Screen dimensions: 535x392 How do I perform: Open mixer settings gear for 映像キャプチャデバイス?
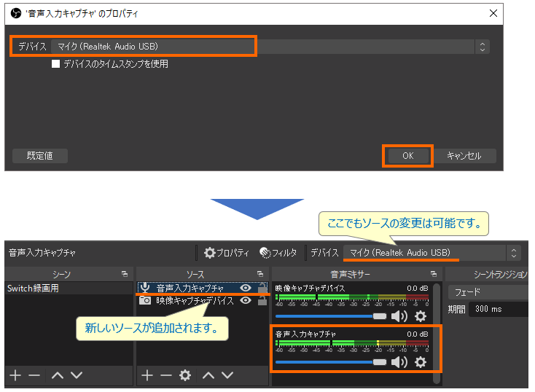pyautogui.click(x=421, y=316)
